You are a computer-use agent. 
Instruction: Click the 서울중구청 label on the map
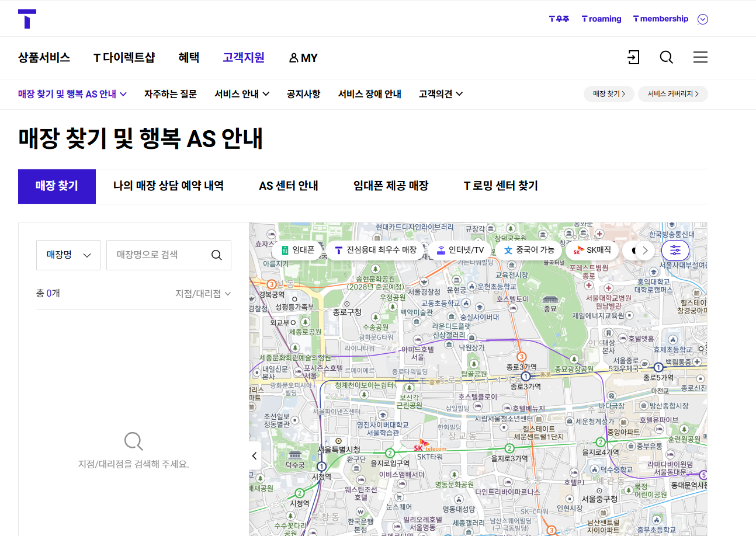coord(599,499)
